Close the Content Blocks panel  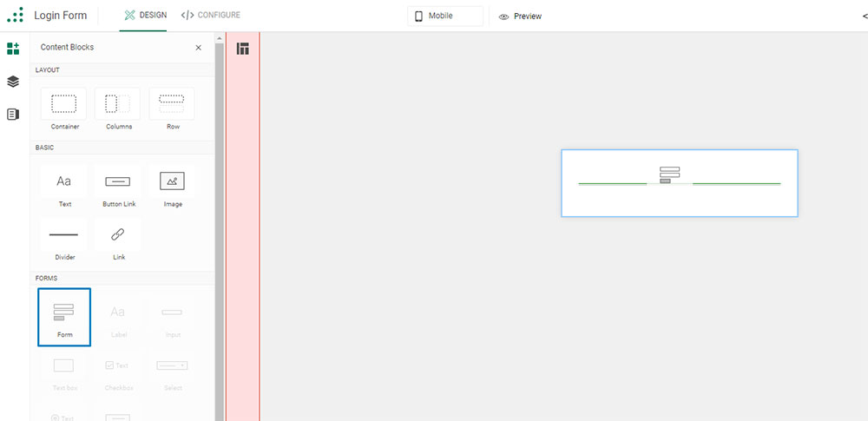coord(198,48)
